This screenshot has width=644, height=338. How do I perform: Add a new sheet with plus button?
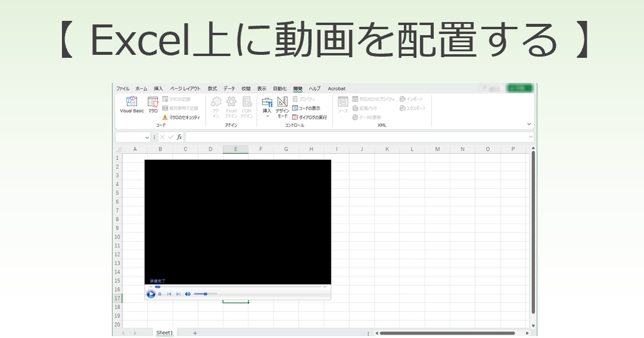(195, 333)
